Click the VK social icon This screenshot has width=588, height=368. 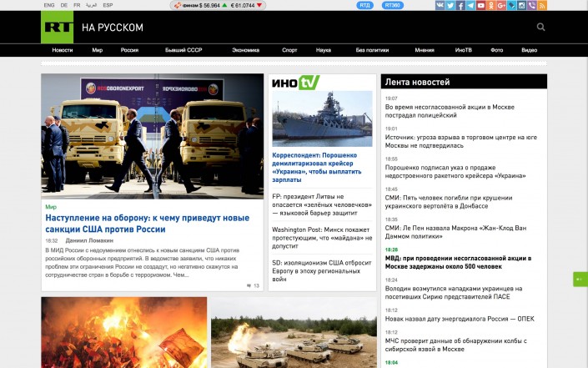tap(440, 5)
